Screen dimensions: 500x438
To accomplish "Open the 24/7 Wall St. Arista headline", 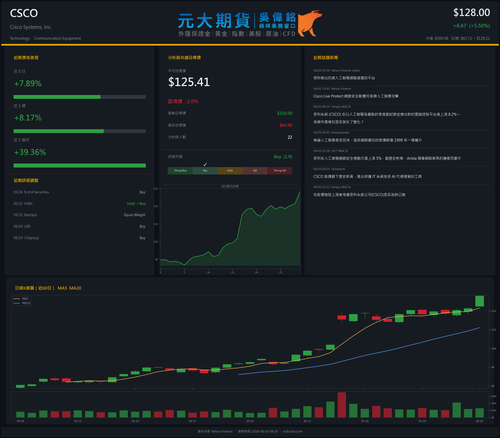I will click(x=387, y=158).
